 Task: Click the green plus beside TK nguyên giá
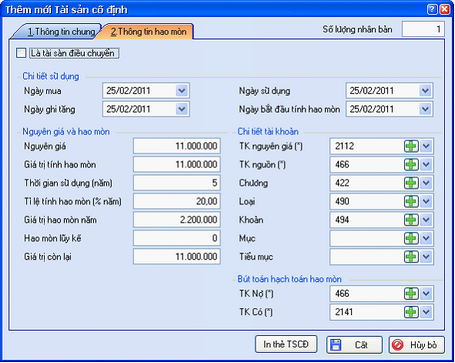pos(411,146)
